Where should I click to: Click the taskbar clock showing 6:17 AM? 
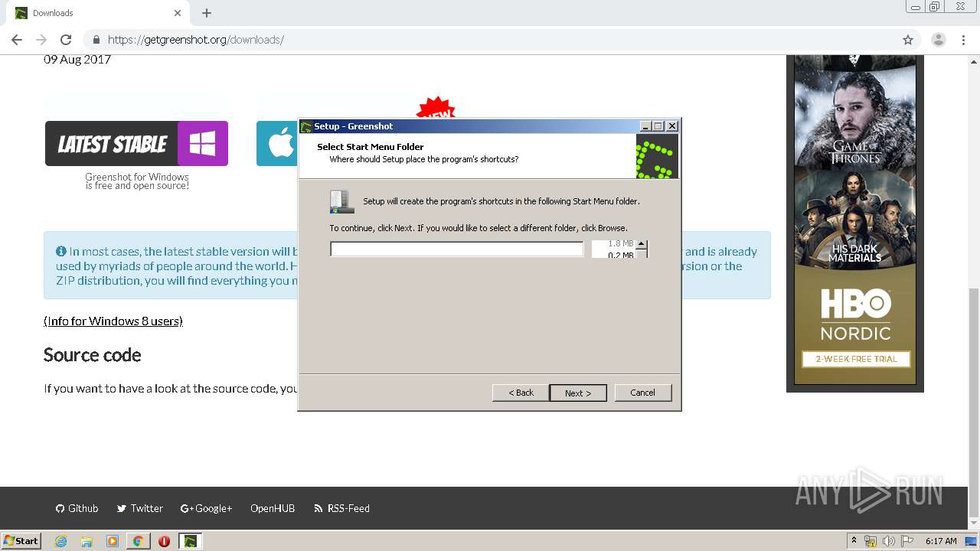coord(941,541)
